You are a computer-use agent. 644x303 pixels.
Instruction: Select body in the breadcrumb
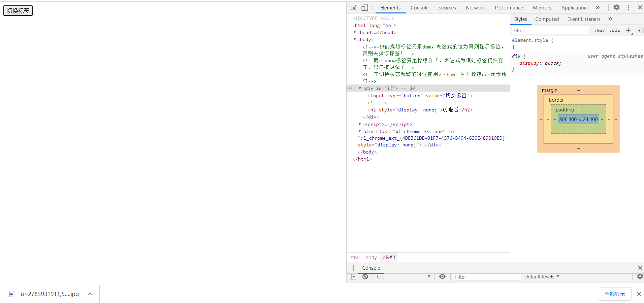pos(371,258)
